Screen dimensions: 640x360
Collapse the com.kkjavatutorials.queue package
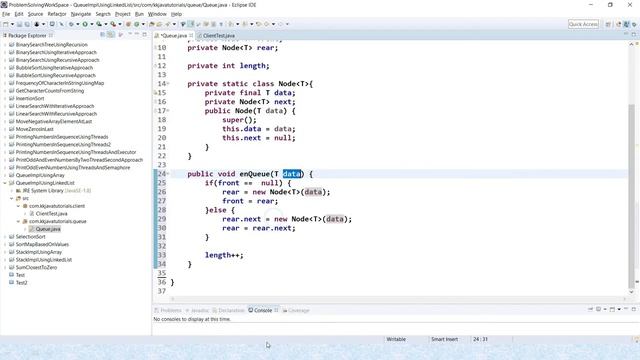18,221
